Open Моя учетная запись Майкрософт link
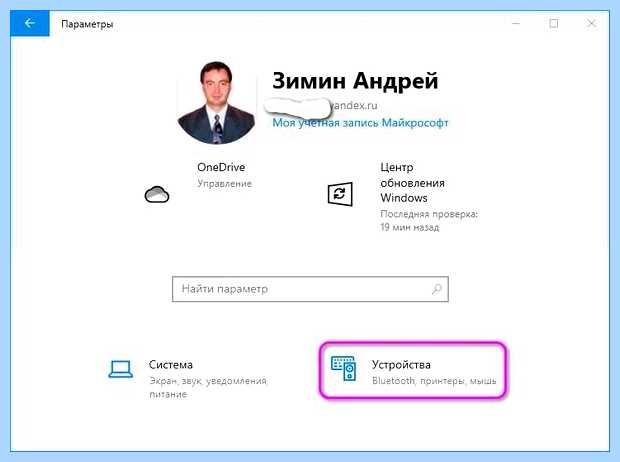The image size is (620, 462). tap(360, 123)
